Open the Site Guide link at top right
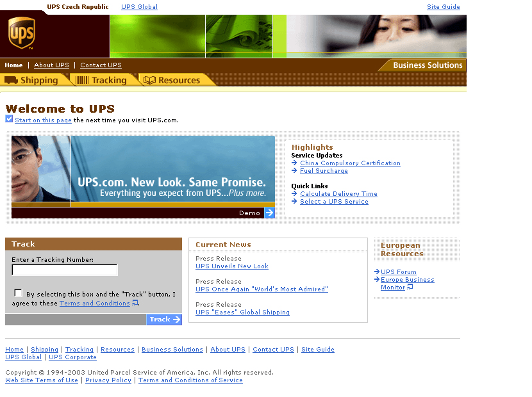 coord(444,7)
